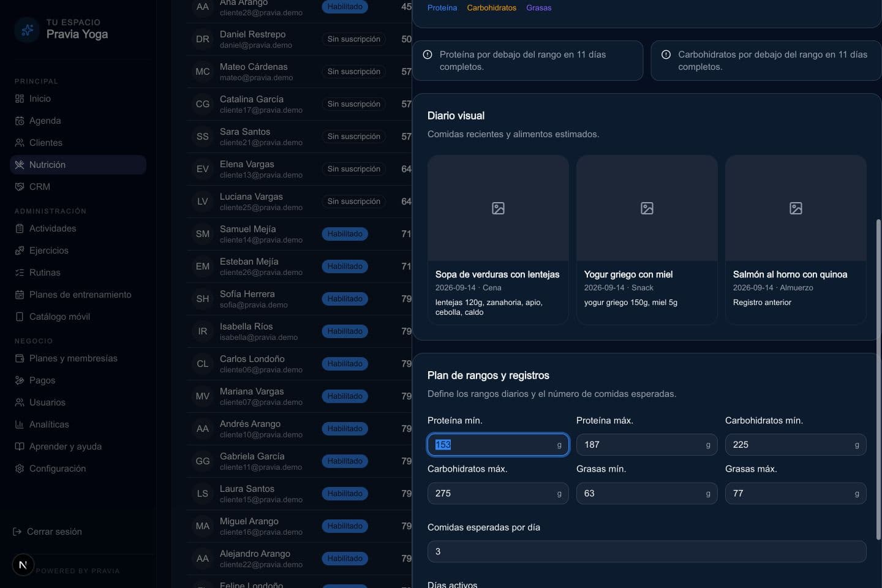Open the CRM section

coord(78,187)
